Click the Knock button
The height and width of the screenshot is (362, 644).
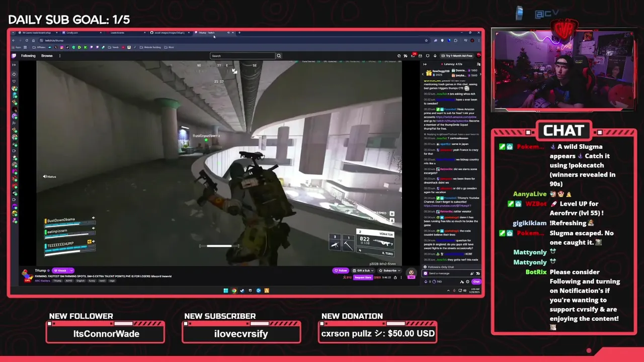pos(60,270)
